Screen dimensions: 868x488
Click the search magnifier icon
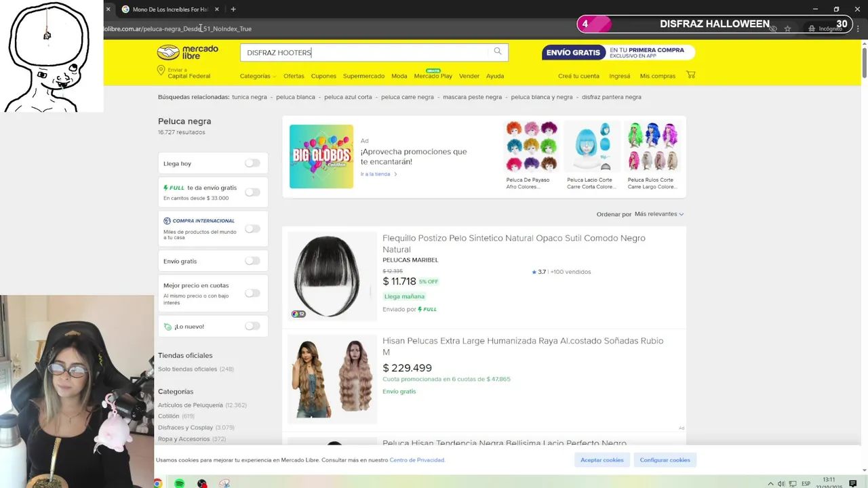tap(498, 52)
